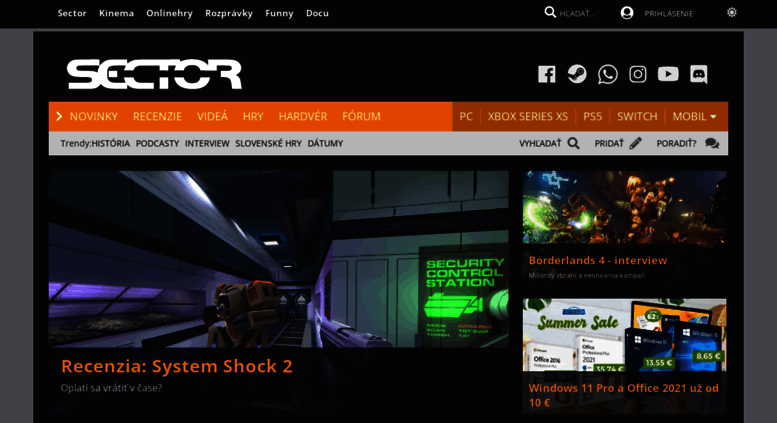Filter by Switch platform
The width and height of the screenshot is (777, 423).
(637, 116)
